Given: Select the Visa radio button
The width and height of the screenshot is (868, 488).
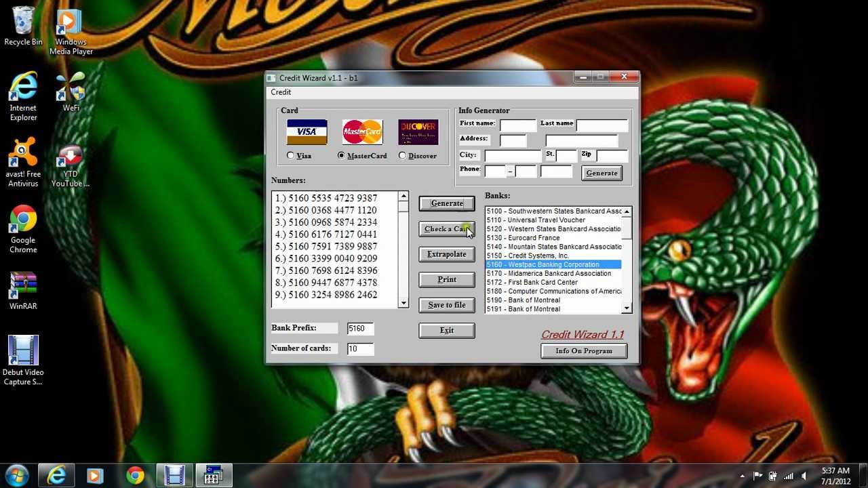Looking at the screenshot, I should [290, 156].
